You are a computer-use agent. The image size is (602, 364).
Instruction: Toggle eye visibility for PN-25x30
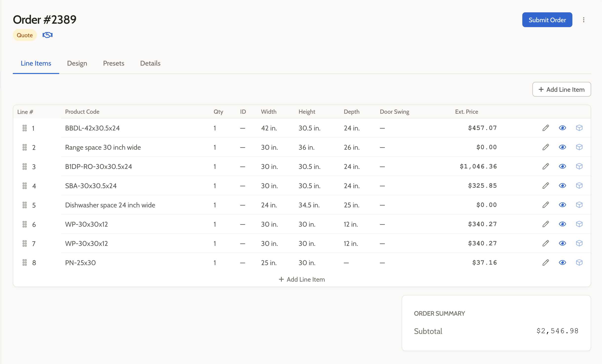[x=563, y=262]
